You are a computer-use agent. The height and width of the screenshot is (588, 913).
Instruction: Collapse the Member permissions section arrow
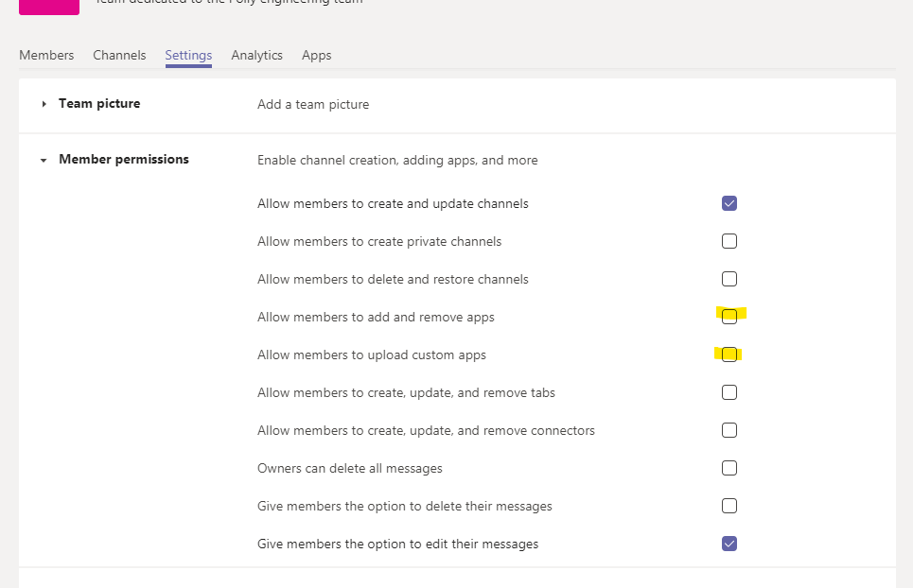[x=44, y=161]
